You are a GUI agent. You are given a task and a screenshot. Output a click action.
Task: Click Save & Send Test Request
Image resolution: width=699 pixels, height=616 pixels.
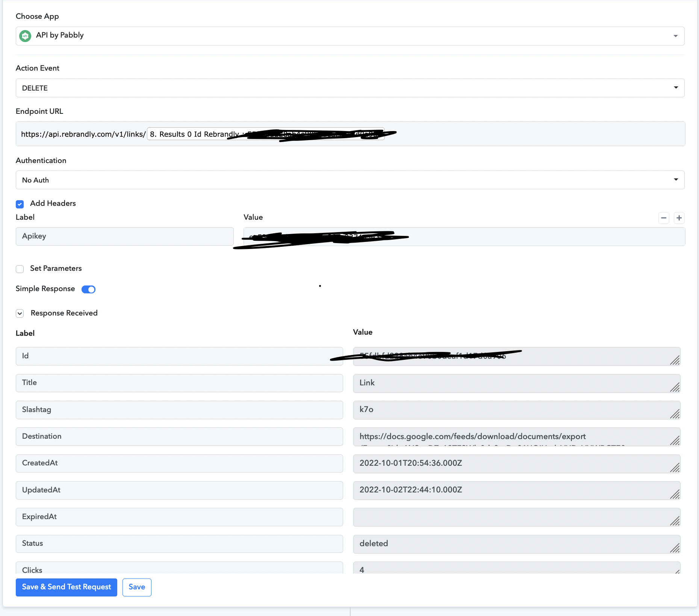[67, 587]
